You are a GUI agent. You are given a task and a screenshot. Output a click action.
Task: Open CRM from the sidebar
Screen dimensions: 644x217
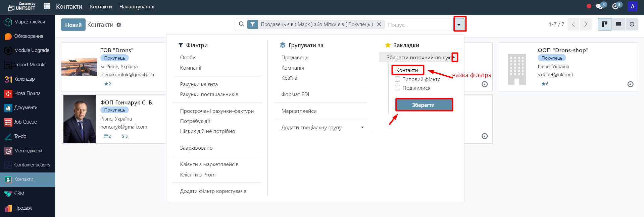pyautogui.click(x=19, y=194)
